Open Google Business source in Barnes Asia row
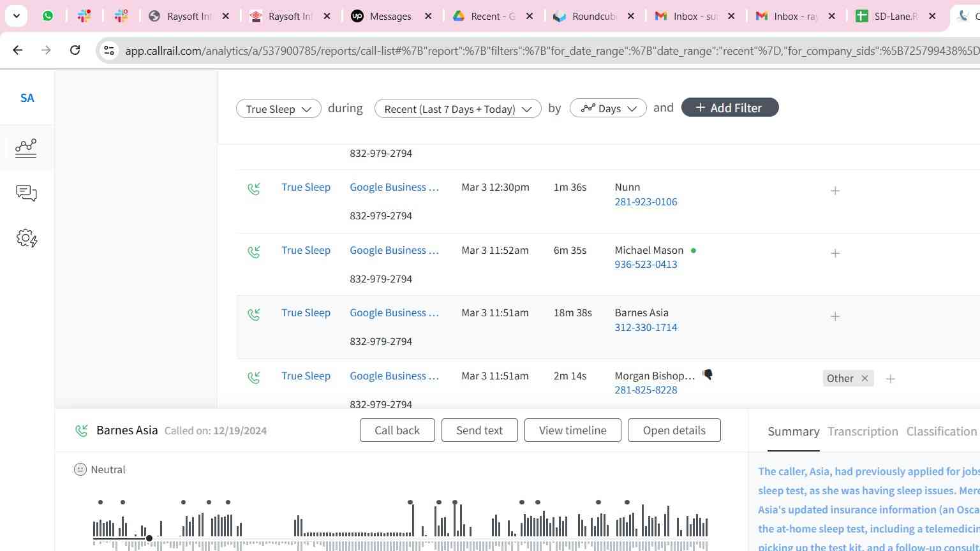Screen dimensions: 980x551 coord(394,312)
